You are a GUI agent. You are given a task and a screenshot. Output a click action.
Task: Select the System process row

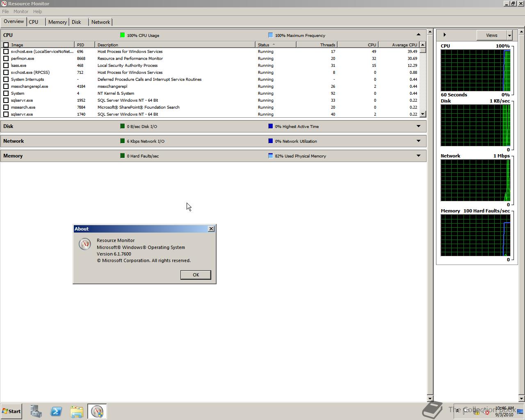(x=210, y=94)
